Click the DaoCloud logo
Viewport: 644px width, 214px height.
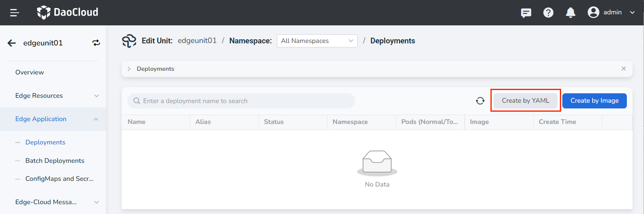tap(68, 12)
